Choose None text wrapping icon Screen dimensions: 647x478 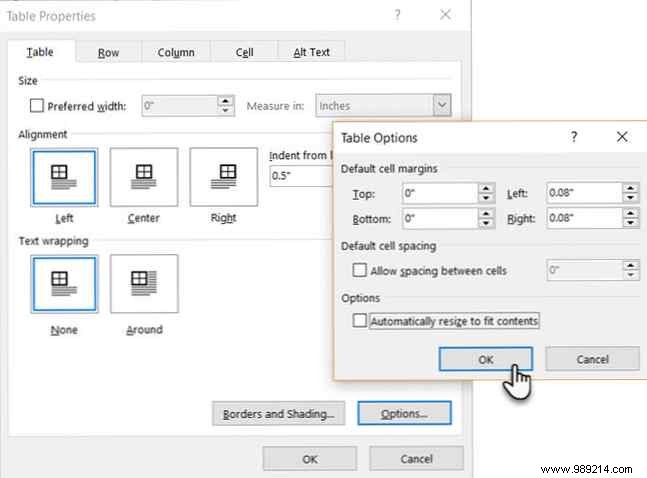click(x=64, y=284)
